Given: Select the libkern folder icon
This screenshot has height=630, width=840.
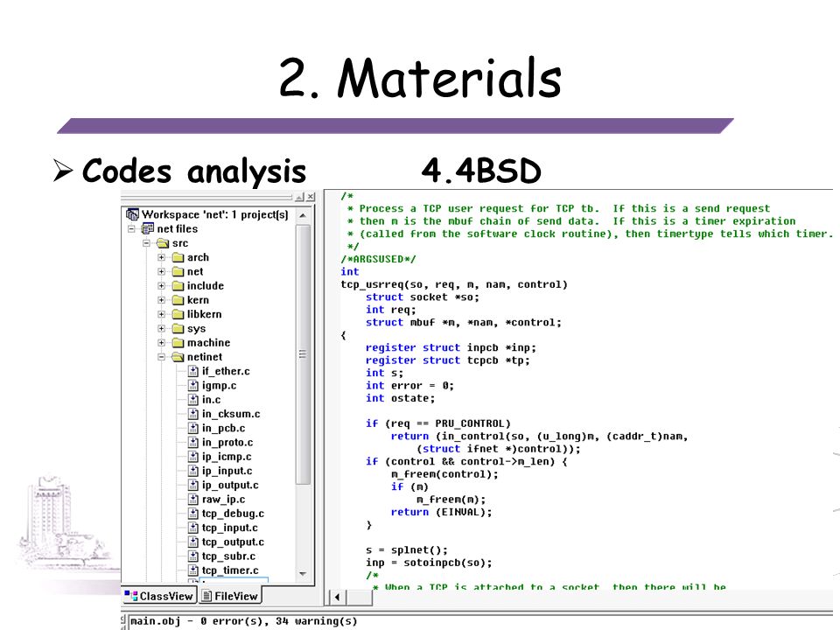Looking at the screenshot, I should (178, 314).
